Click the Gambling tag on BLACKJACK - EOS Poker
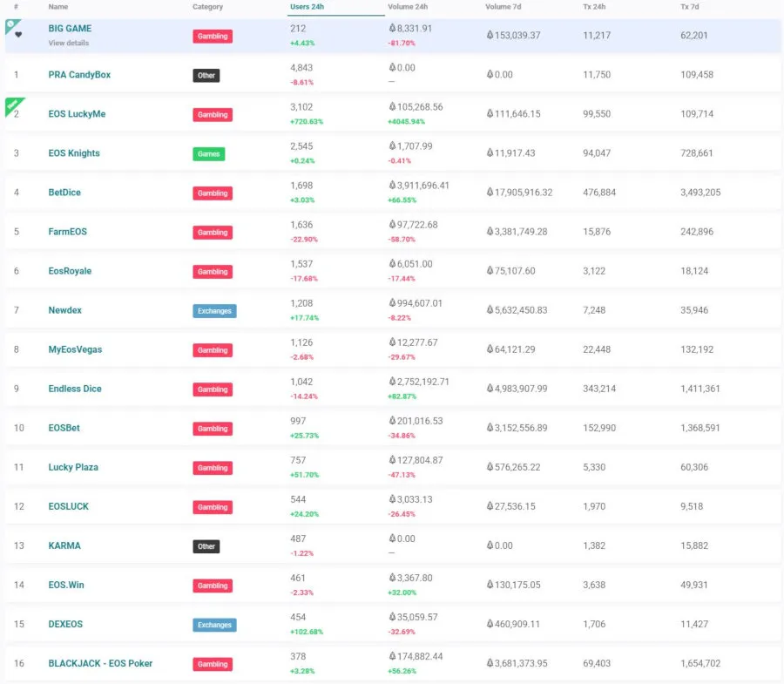The height and width of the screenshot is (684, 784). tap(213, 664)
